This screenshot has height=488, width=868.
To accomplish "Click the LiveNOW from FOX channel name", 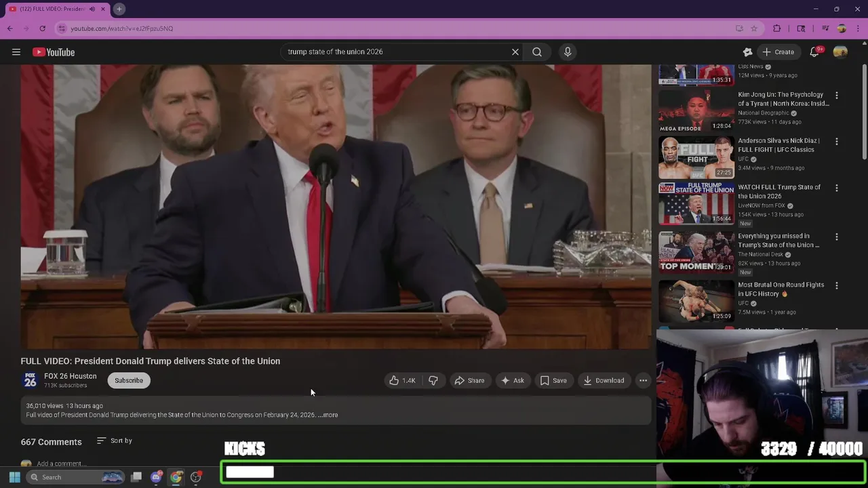I will coord(762,205).
